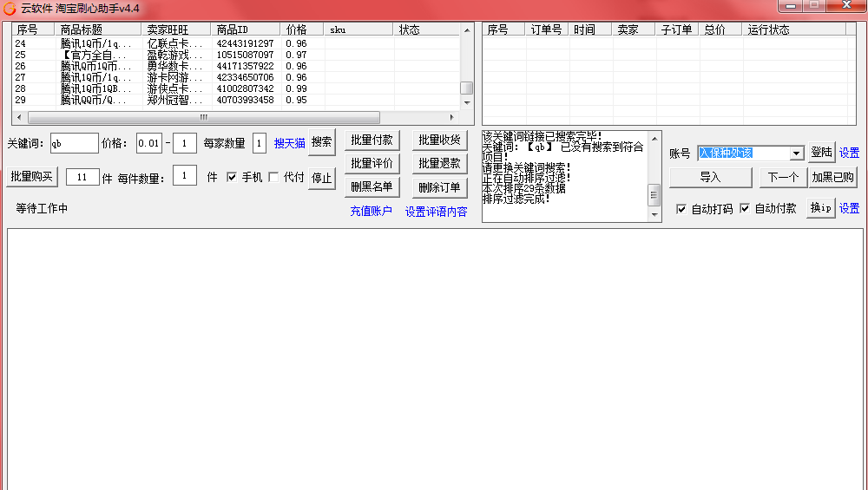The width and height of the screenshot is (868, 490).
Task: Select row 26 seller 勇华数卡
Action: pyautogui.click(x=235, y=66)
